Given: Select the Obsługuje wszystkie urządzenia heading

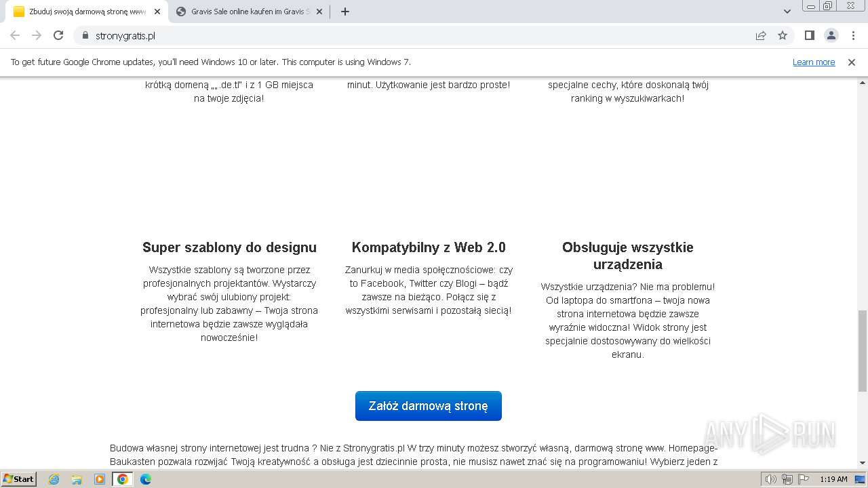Looking at the screenshot, I should [x=628, y=256].
